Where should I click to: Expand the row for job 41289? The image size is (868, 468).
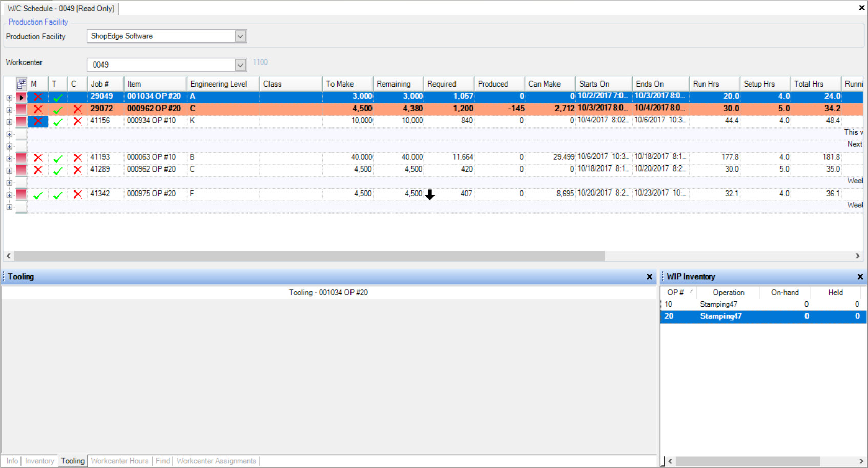pyautogui.click(x=9, y=171)
